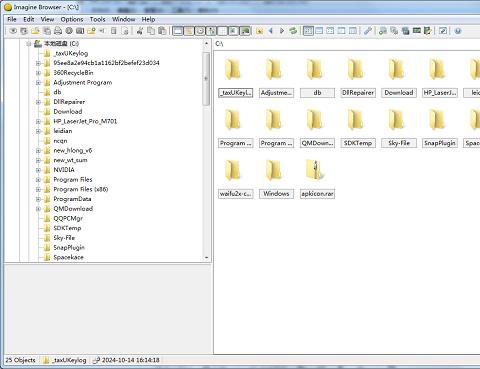Click the folder tree scrollbar thumb
The width and height of the screenshot is (480, 369).
click(206, 78)
